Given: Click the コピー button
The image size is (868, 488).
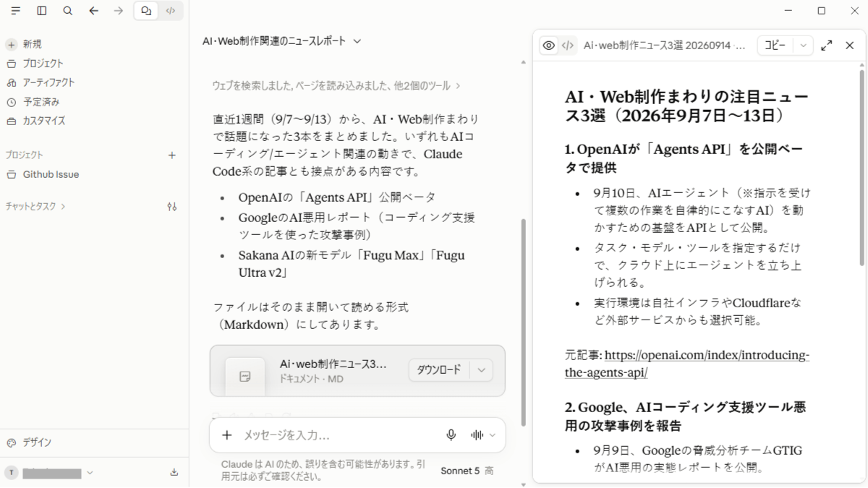Looking at the screenshot, I should [x=775, y=46].
